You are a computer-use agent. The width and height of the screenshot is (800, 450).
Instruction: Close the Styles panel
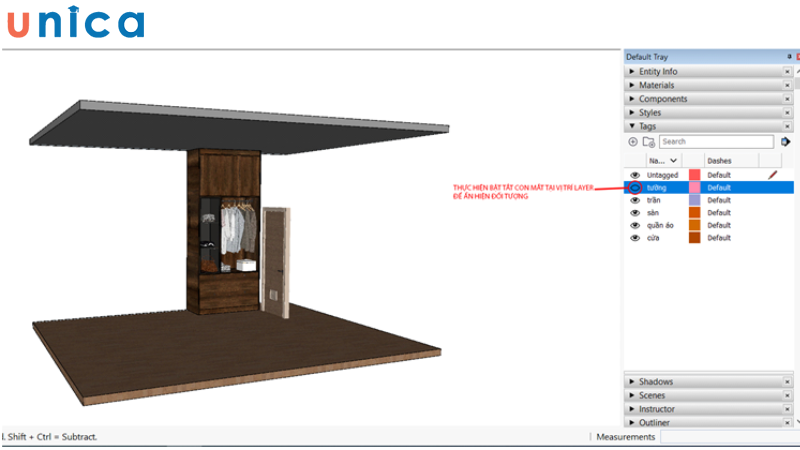pyautogui.click(x=787, y=113)
